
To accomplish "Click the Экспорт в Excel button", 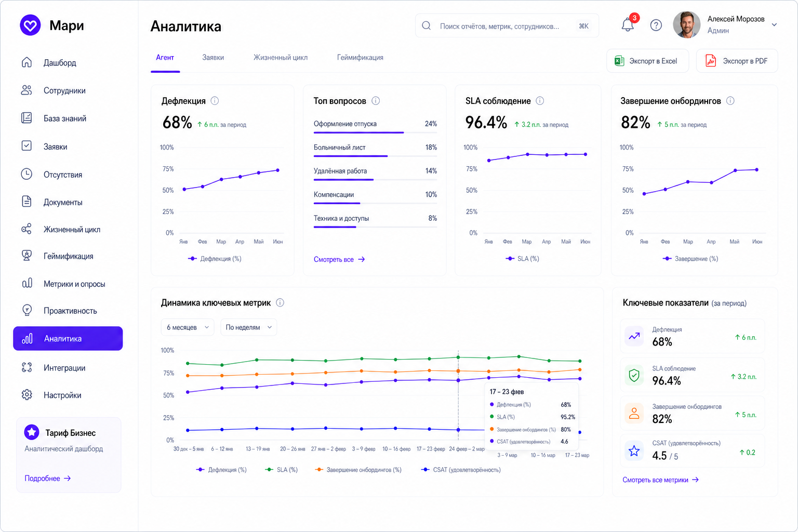I will point(648,61).
